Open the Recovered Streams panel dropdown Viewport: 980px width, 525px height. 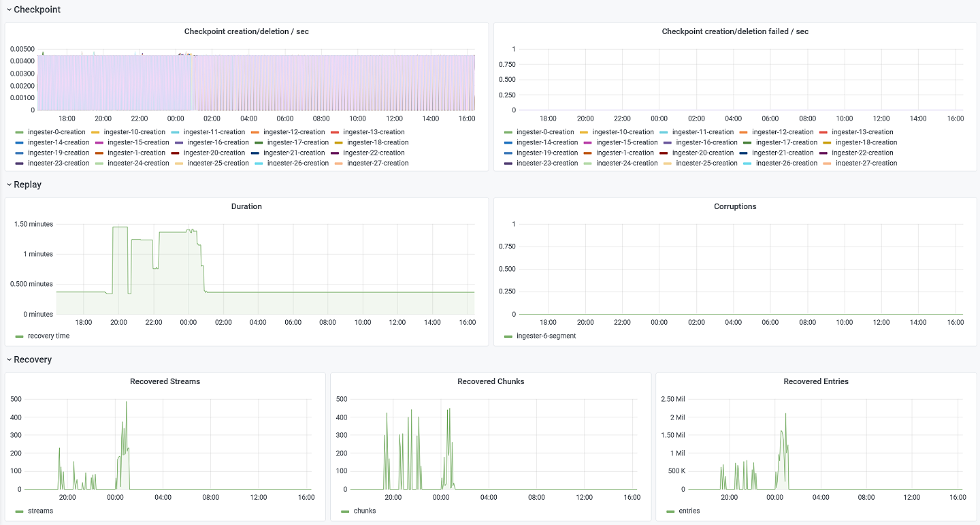[x=165, y=381]
